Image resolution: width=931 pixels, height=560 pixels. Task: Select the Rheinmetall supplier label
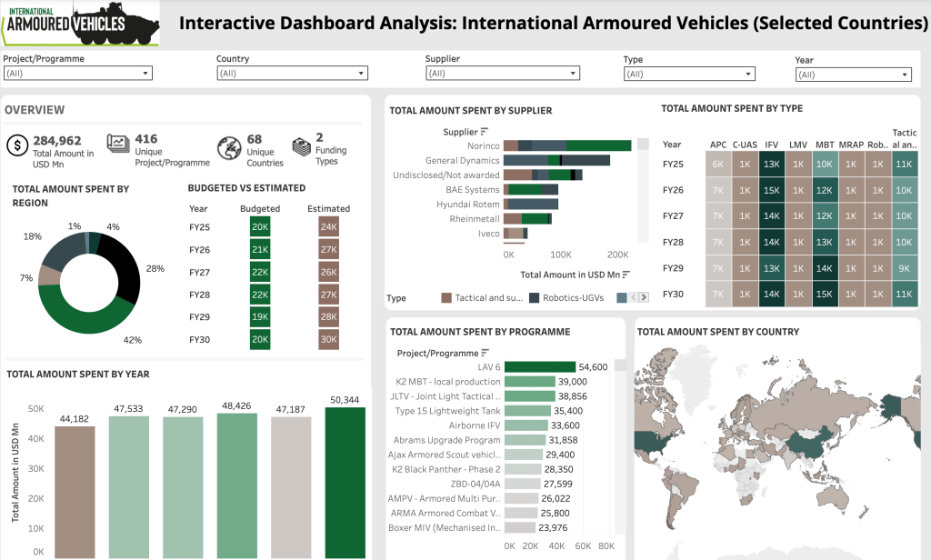point(475,218)
